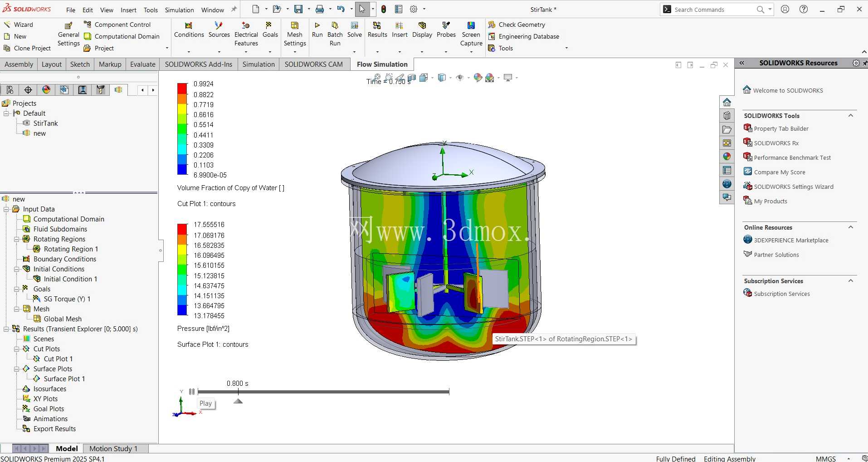This screenshot has height=462, width=868.
Task: Open the Results dropdown arrow
Action: [377, 51]
